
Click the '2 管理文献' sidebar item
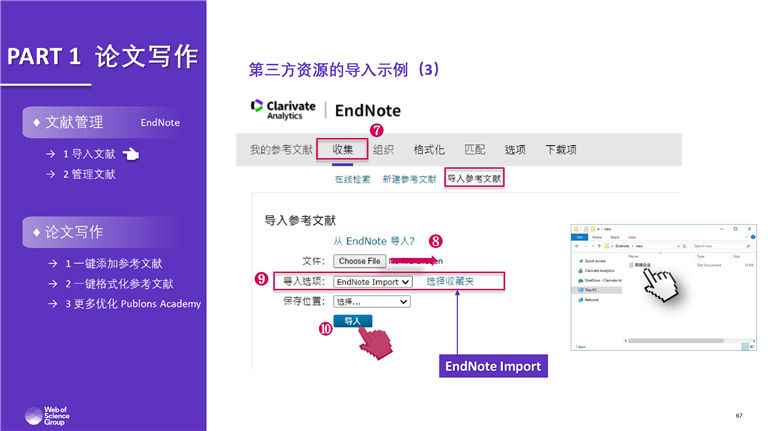89,174
